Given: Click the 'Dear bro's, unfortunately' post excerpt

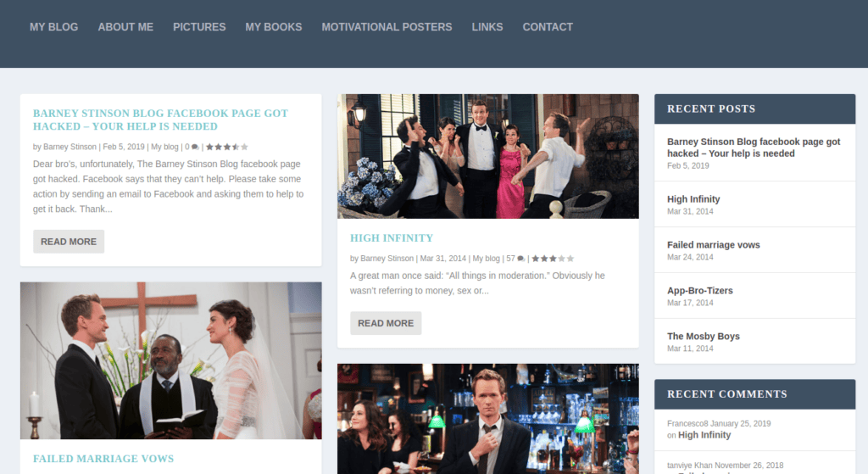Looking at the screenshot, I should (x=169, y=187).
